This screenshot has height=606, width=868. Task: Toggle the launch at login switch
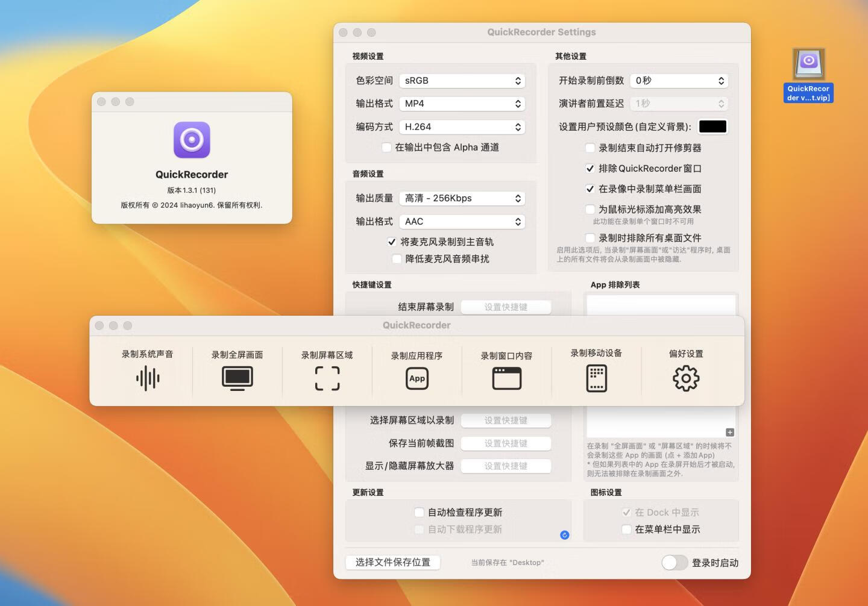point(675,563)
